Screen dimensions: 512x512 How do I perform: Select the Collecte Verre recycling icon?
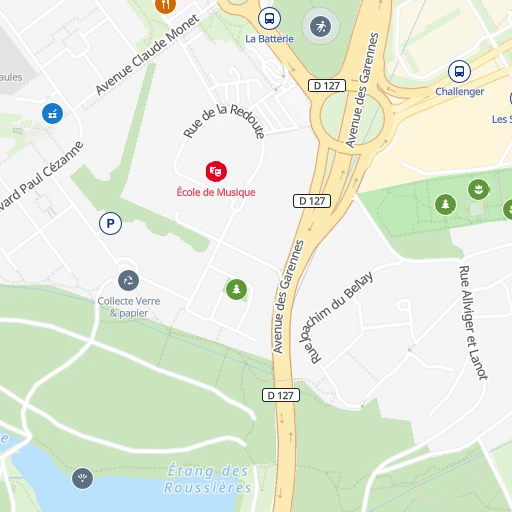(x=128, y=281)
